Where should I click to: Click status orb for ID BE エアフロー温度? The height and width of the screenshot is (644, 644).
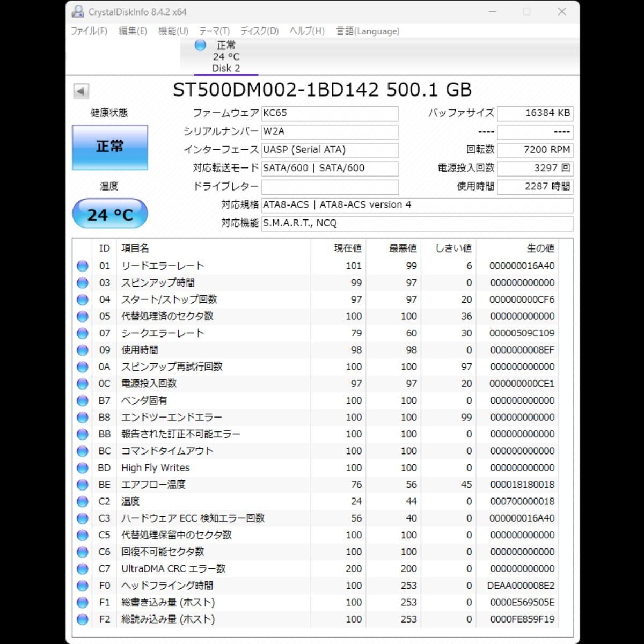(82, 485)
